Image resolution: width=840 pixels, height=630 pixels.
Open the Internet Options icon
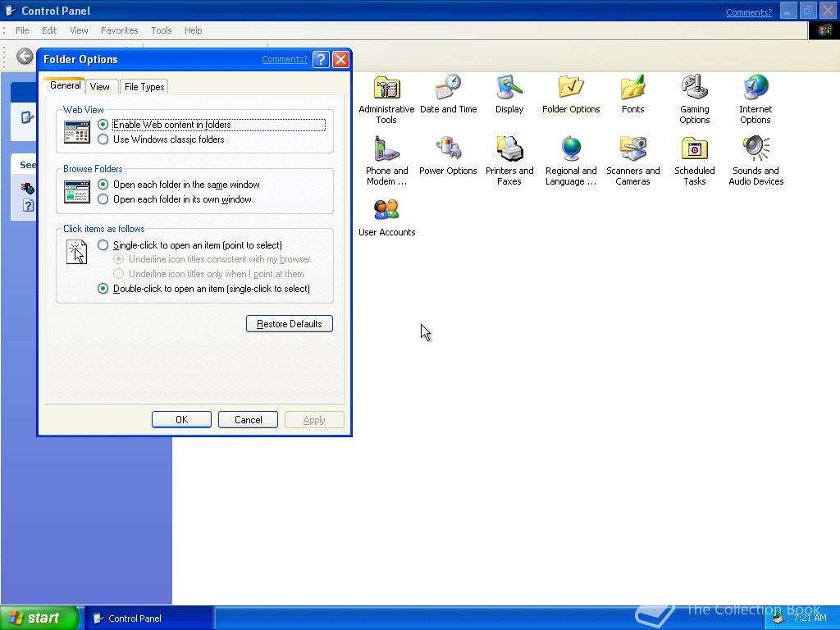click(756, 99)
